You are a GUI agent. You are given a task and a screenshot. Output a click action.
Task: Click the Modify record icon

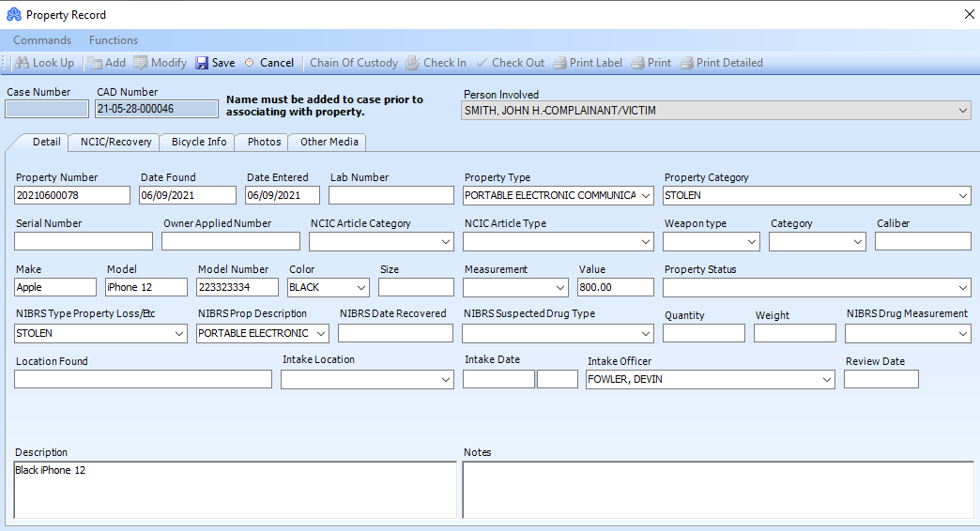(x=141, y=63)
